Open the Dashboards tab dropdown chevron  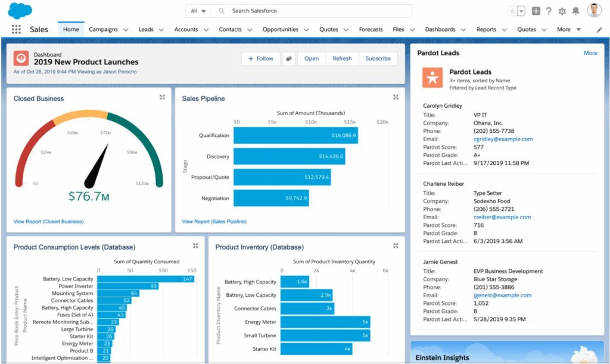coord(463,30)
